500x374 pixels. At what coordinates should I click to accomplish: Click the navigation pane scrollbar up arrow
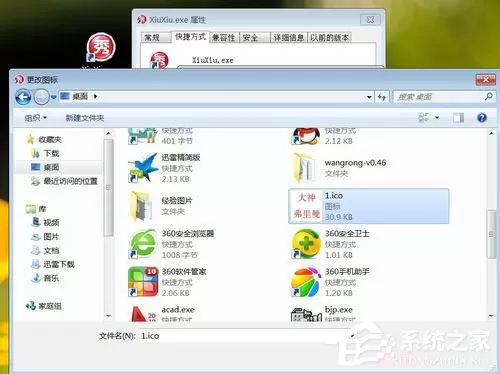point(108,134)
